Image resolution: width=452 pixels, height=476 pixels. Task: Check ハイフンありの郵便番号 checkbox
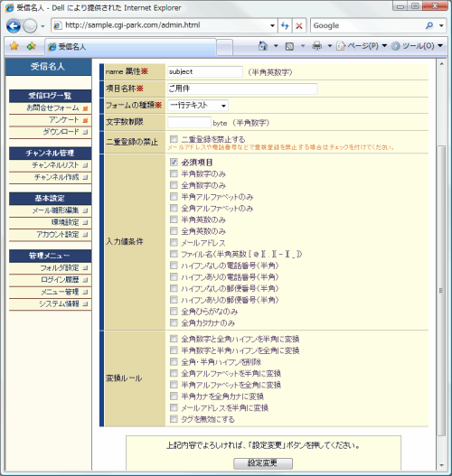click(x=174, y=300)
